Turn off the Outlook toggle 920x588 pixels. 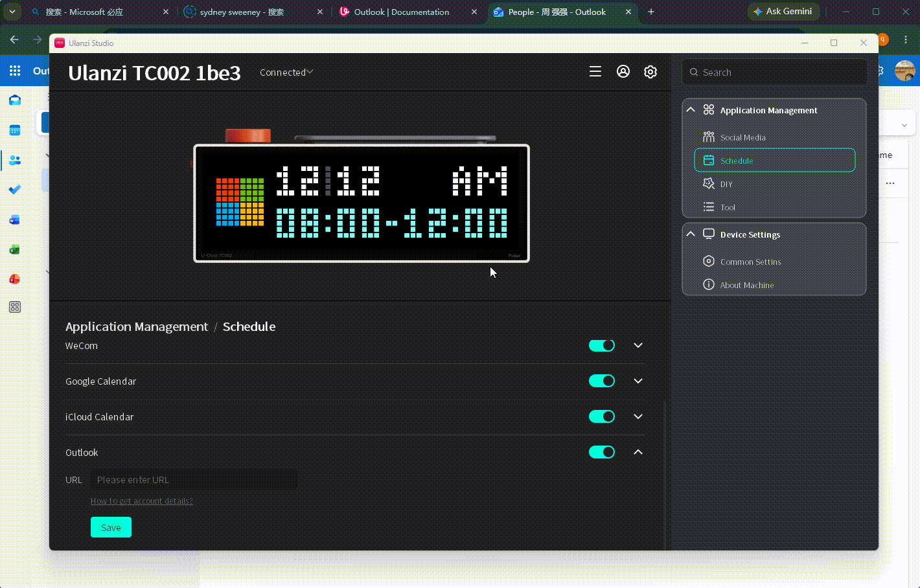coord(602,452)
